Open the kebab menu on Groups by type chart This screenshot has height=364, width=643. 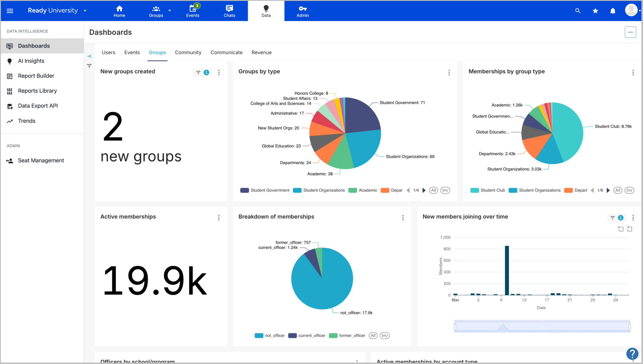click(449, 72)
